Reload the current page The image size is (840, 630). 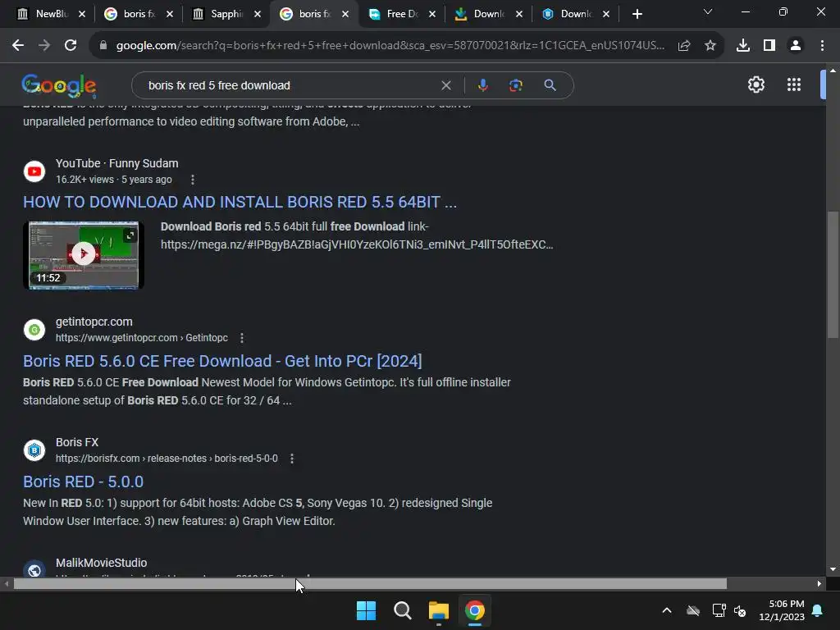tap(71, 46)
